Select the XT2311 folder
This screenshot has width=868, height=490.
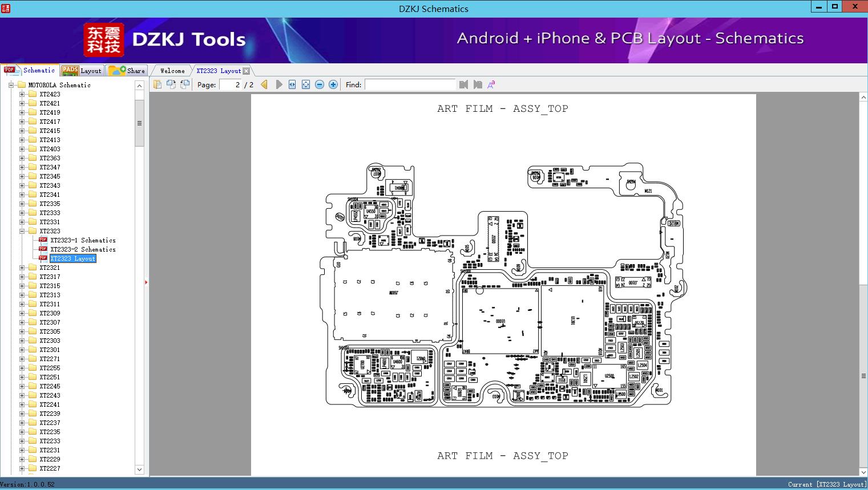tap(50, 304)
